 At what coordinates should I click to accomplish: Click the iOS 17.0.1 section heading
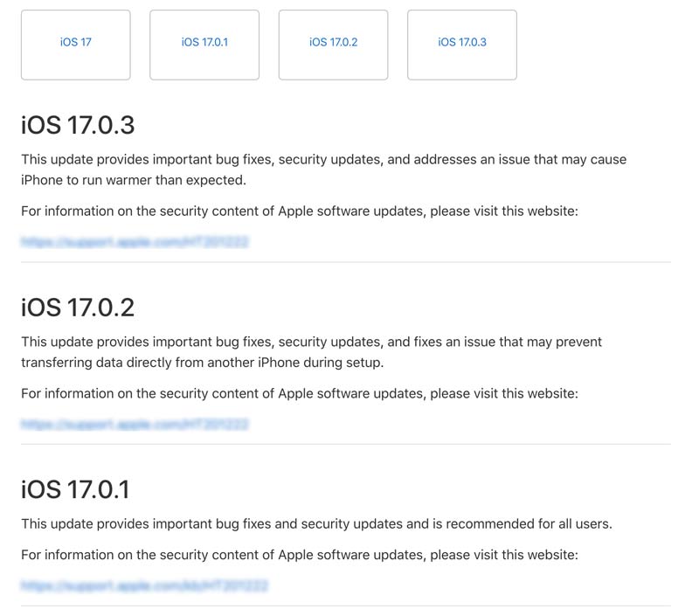pos(75,489)
